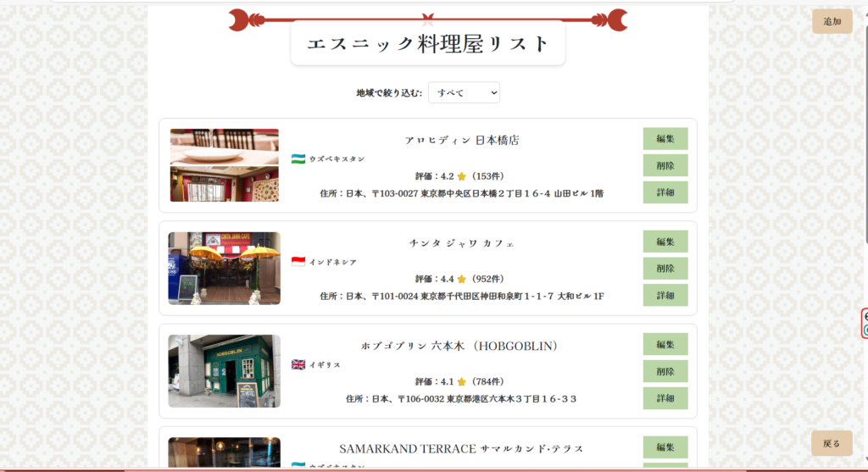This screenshot has height=472, width=868.
Task: Click the restaurant name チンタ ジャワ カフェ
Action: point(462,243)
